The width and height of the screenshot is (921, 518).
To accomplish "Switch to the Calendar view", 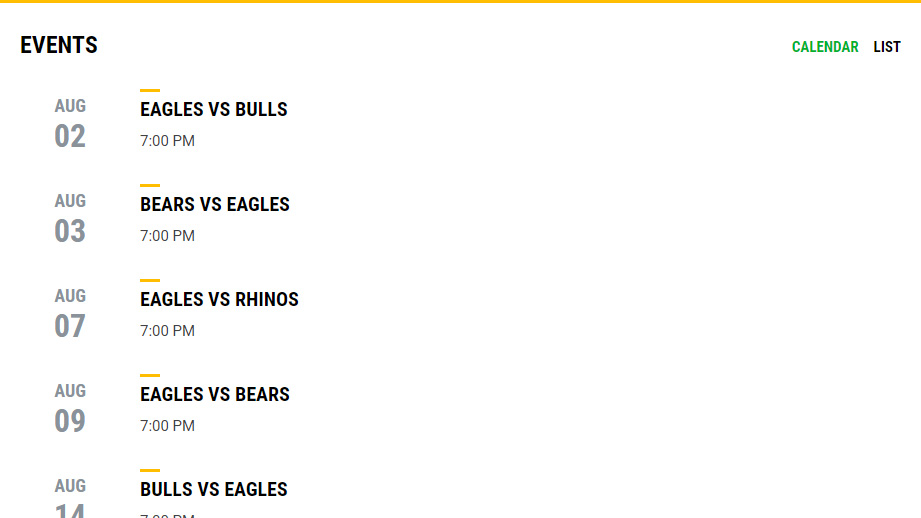I will pos(824,47).
